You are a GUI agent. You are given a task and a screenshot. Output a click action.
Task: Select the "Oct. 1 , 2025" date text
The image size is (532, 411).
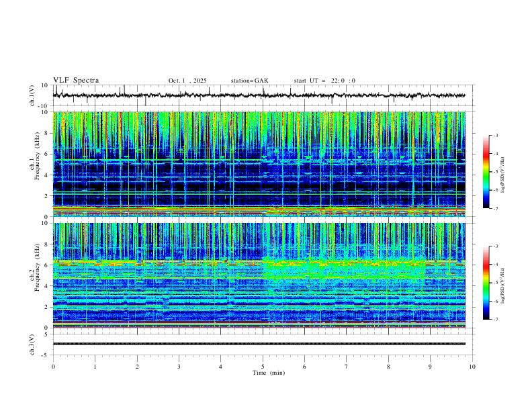pos(187,81)
